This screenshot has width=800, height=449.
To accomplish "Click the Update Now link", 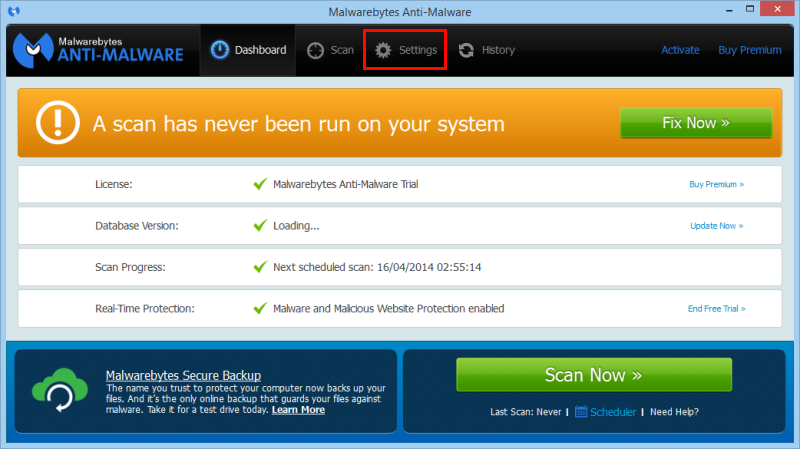I will (716, 226).
